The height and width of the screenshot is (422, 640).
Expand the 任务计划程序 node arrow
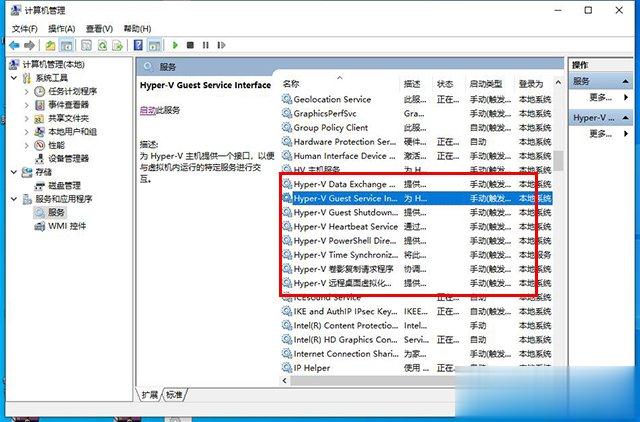(27, 91)
